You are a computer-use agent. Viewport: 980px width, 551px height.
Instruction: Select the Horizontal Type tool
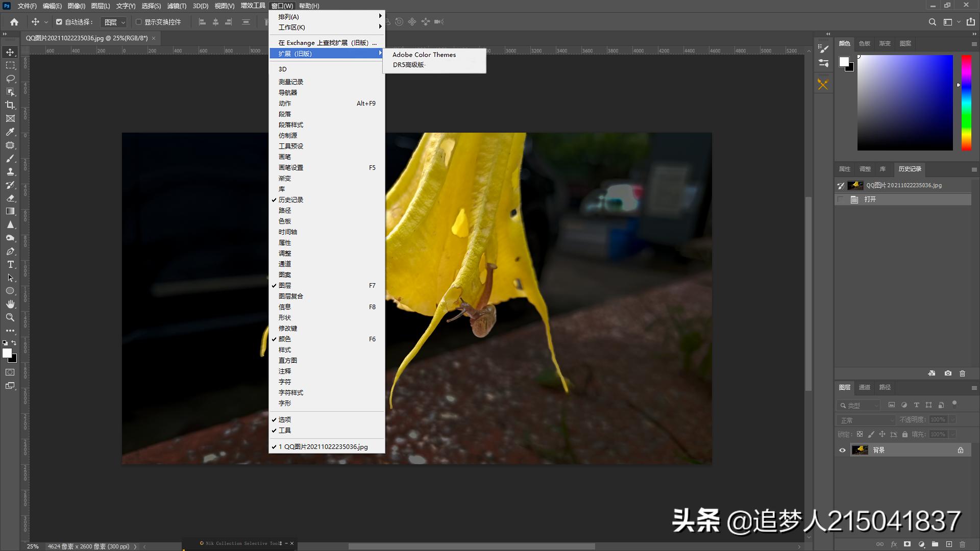[x=10, y=264]
